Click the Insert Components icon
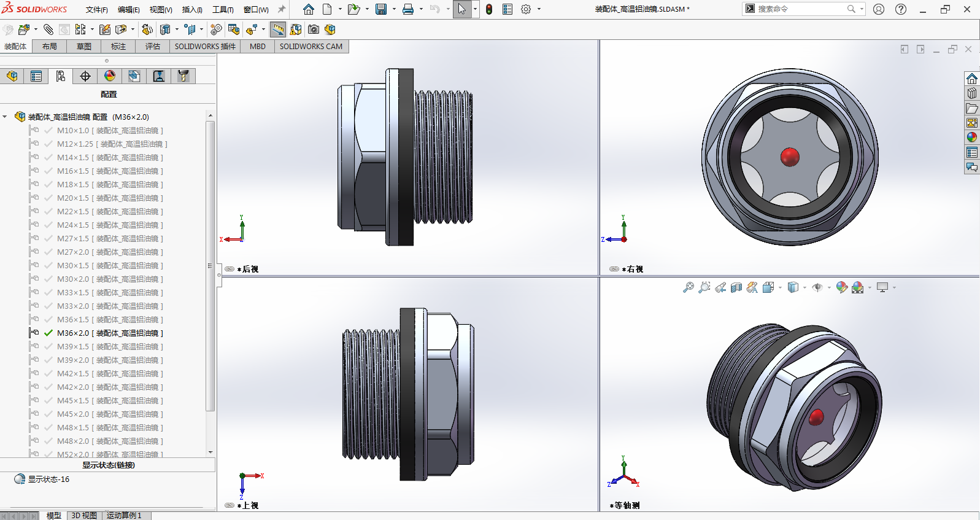Image resolution: width=980 pixels, height=520 pixels. tap(23, 29)
